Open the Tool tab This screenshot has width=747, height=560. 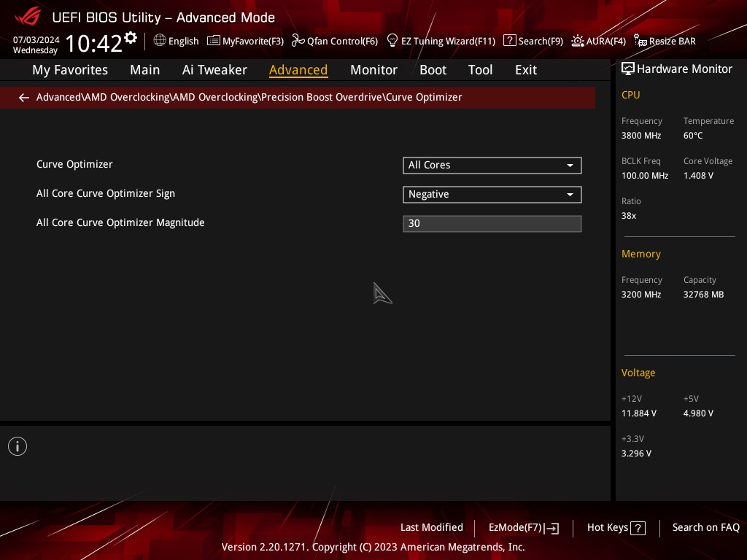[x=480, y=70]
